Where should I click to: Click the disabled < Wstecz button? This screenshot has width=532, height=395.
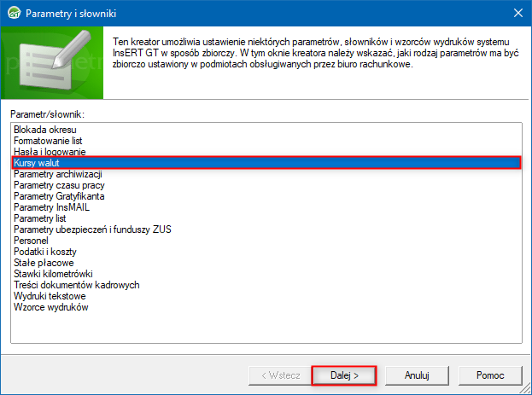click(x=280, y=375)
